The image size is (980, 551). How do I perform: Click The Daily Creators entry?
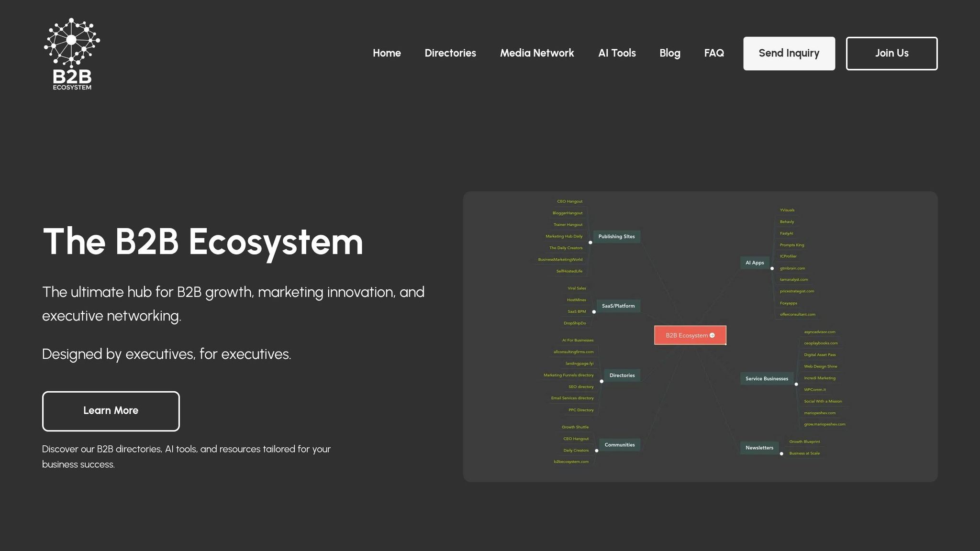coord(566,248)
